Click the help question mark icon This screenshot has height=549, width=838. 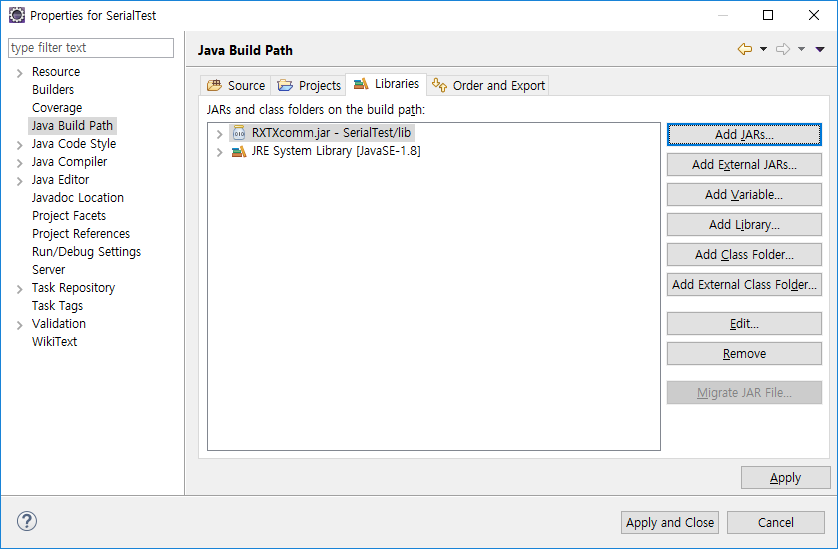click(27, 521)
